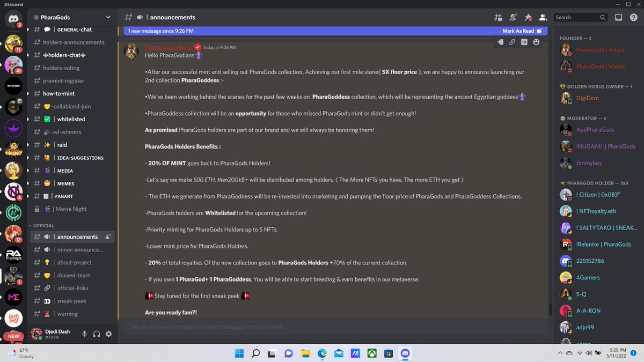Expand the PharaGods server dropdown
Screen dimensions: 644x362
tap(109, 17)
